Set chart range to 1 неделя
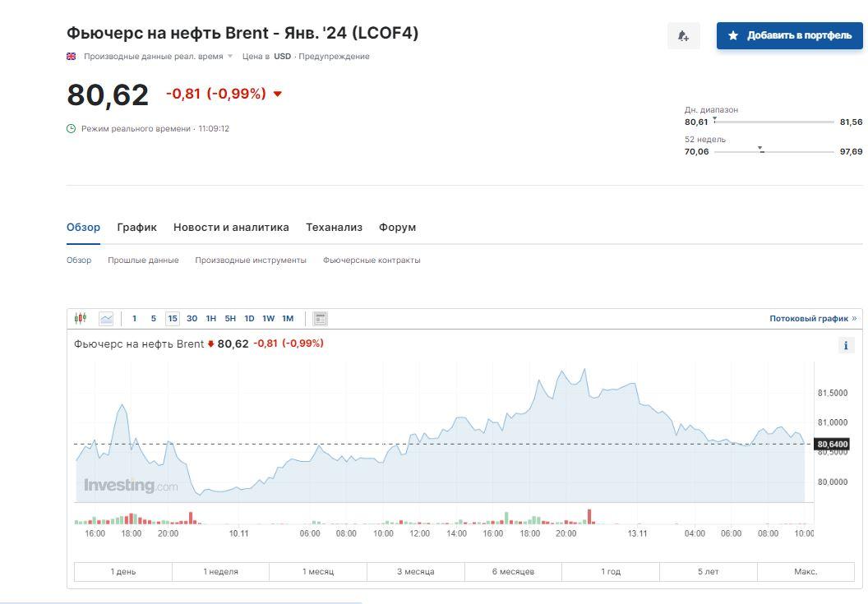Viewport: 868px width, 604px height. click(x=220, y=571)
